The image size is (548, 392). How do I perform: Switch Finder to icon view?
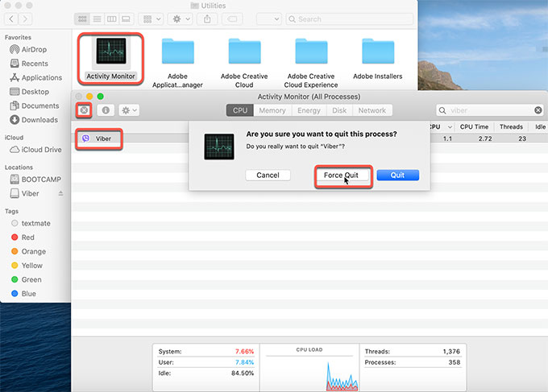click(82, 19)
